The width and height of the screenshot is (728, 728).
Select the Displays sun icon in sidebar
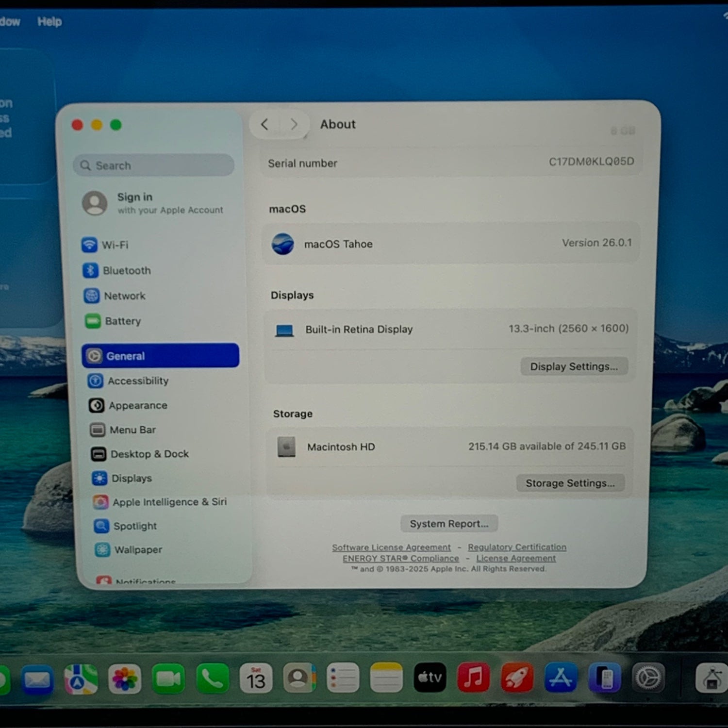point(99,479)
